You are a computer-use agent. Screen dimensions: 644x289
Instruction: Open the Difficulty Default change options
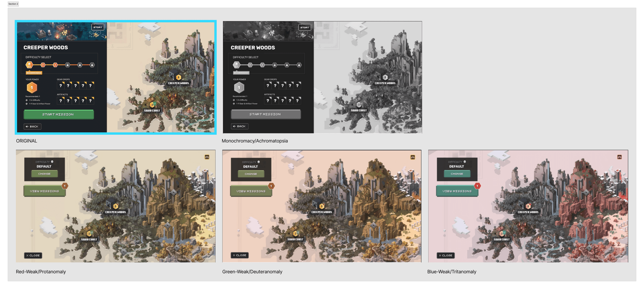(44, 174)
